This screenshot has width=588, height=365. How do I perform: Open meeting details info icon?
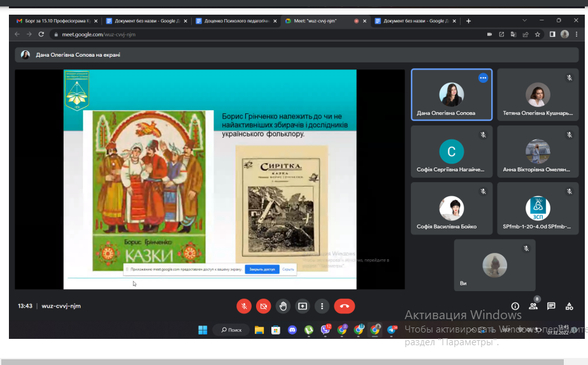click(x=515, y=306)
